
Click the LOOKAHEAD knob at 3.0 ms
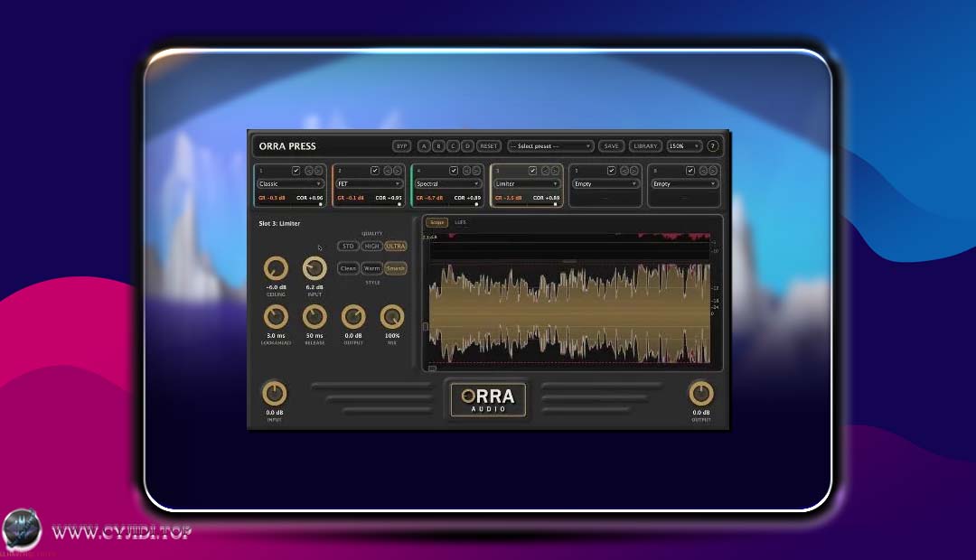(x=276, y=317)
